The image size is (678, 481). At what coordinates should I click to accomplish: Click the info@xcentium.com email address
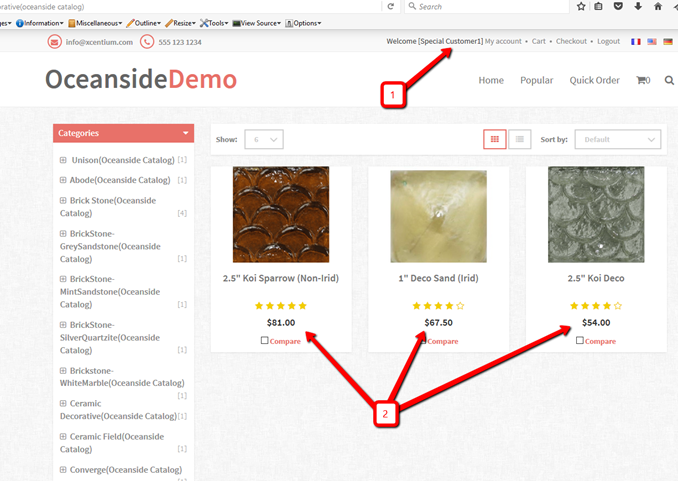99,42
